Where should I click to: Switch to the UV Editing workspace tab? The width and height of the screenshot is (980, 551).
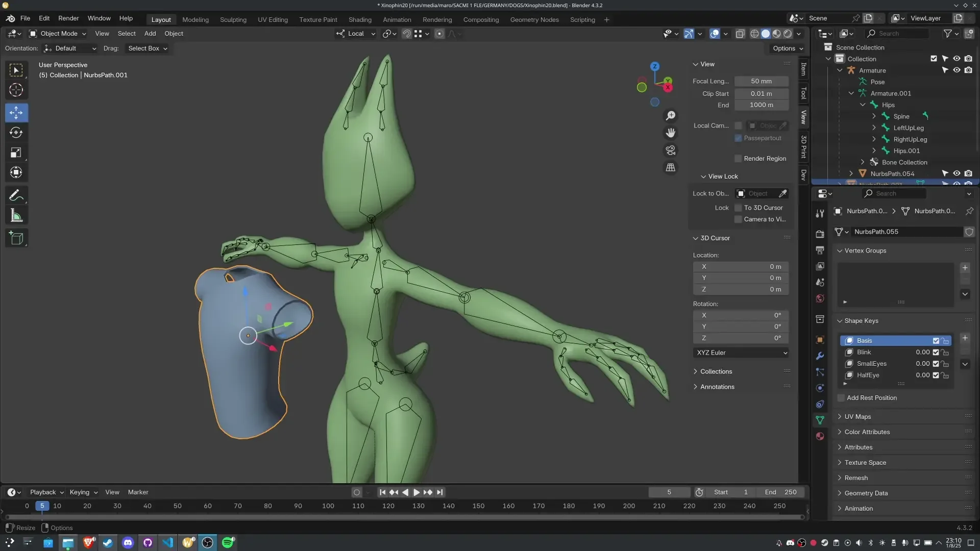273,19
